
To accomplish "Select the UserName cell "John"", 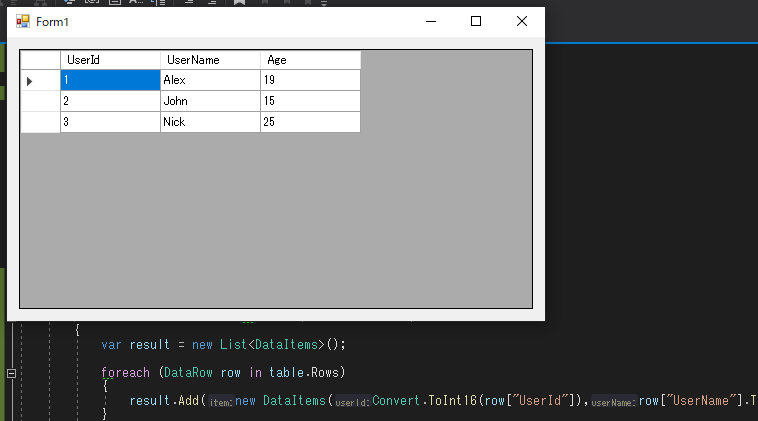I will 210,101.
